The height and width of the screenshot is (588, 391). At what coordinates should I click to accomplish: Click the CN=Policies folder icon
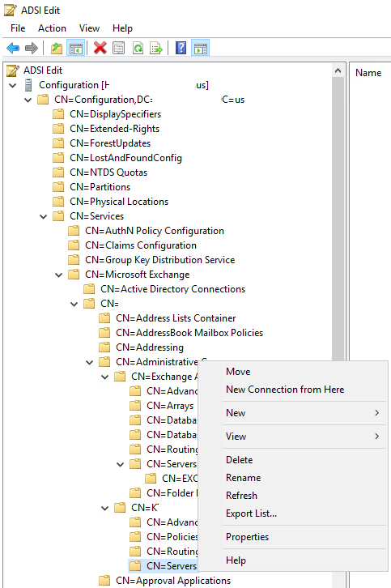pos(135,537)
